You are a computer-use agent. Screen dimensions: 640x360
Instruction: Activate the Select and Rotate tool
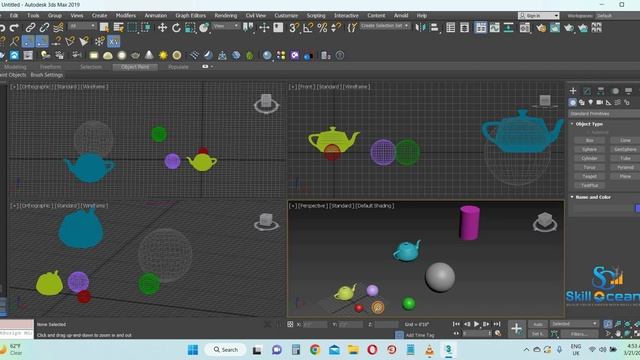point(176,28)
